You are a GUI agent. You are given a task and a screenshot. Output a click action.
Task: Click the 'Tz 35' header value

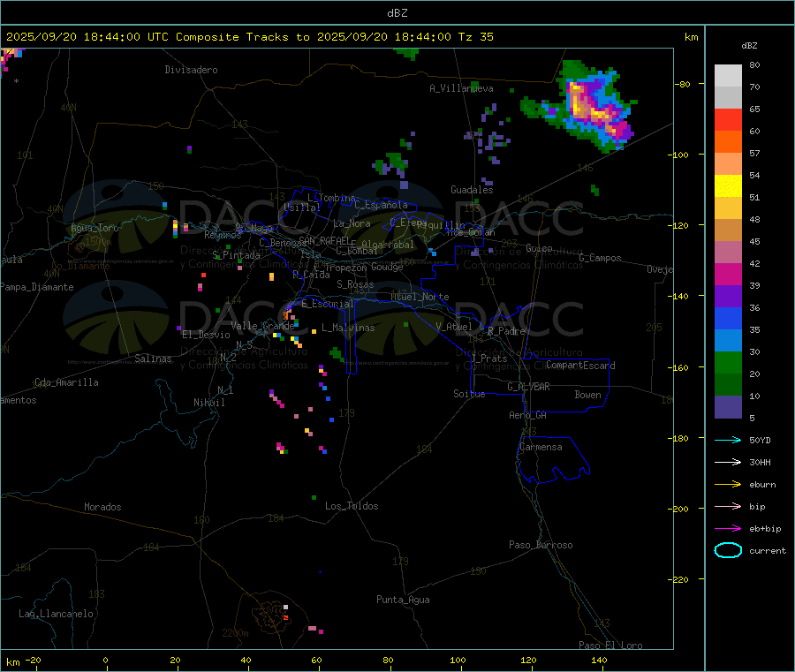coord(475,37)
